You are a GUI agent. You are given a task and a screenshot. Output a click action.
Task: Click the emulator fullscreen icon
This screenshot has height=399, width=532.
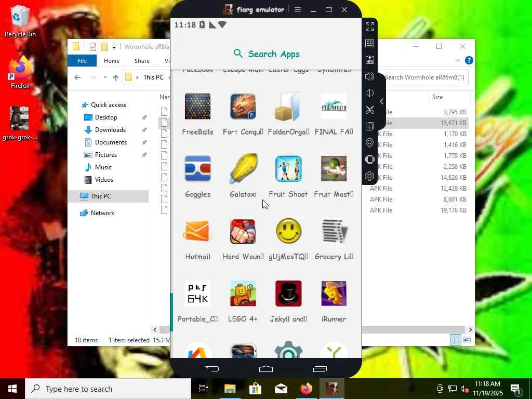coord(369,26)
